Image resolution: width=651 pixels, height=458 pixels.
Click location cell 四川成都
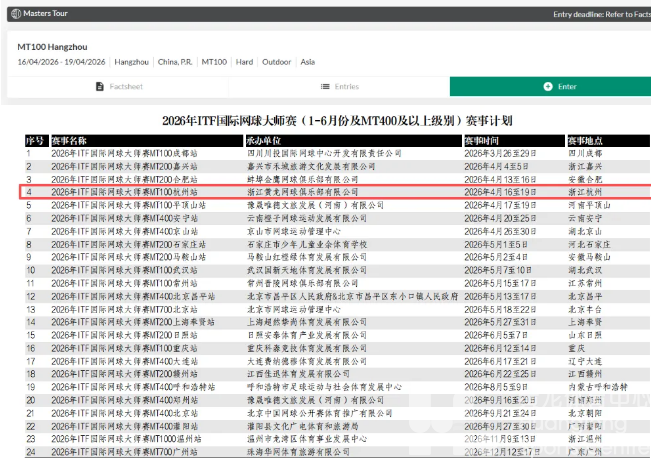585,154
